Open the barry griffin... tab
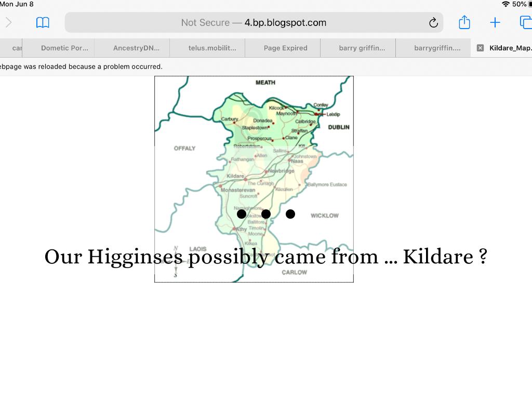Viewport: 532px width, 399px height. click(x=362, y=48)
